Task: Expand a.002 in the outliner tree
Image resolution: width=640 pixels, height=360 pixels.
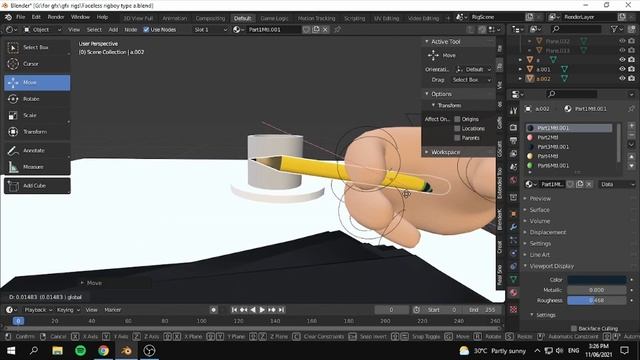Action: click(520, 78)
